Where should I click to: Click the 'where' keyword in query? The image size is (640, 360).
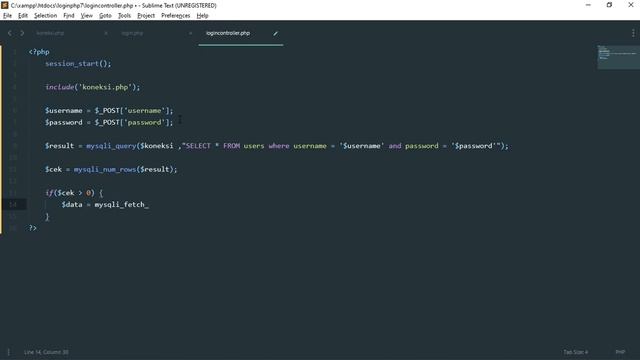pos(279,146)
